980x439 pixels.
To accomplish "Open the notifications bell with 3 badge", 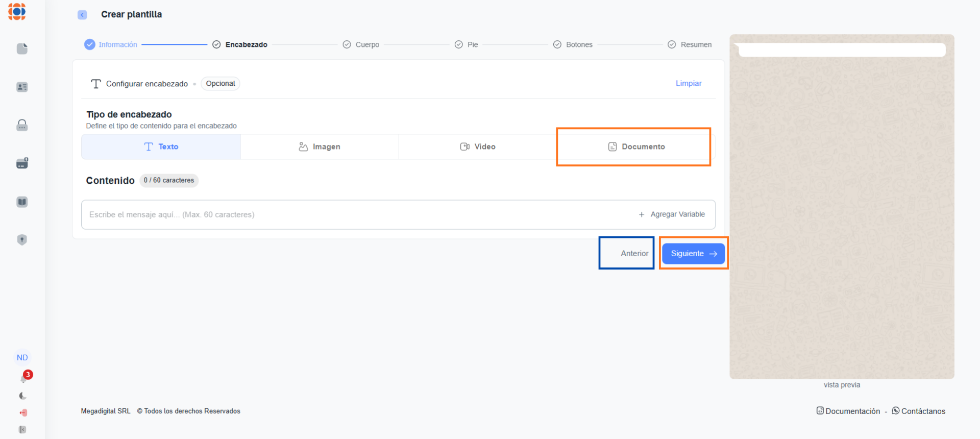I will click(x=23, y=378).
